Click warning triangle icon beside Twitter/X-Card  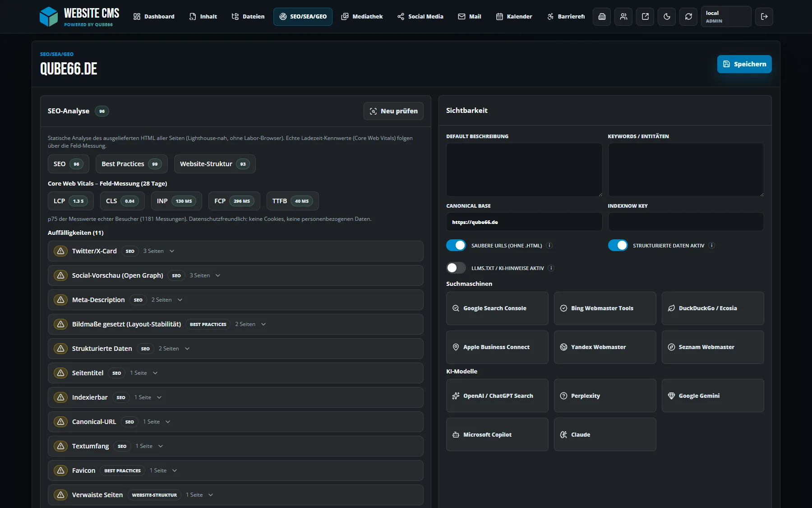coord(61,251)
